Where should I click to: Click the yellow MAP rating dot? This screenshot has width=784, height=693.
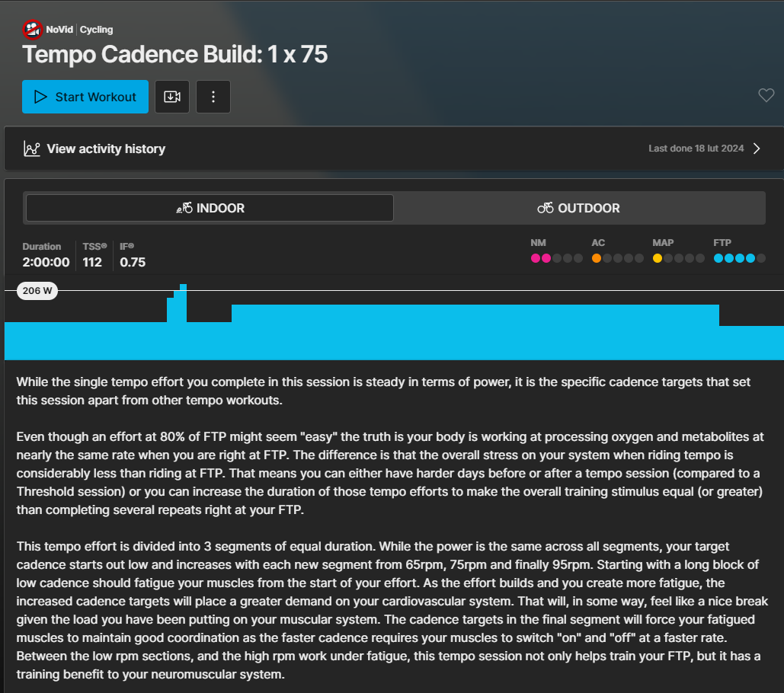(x=658, y=258)
